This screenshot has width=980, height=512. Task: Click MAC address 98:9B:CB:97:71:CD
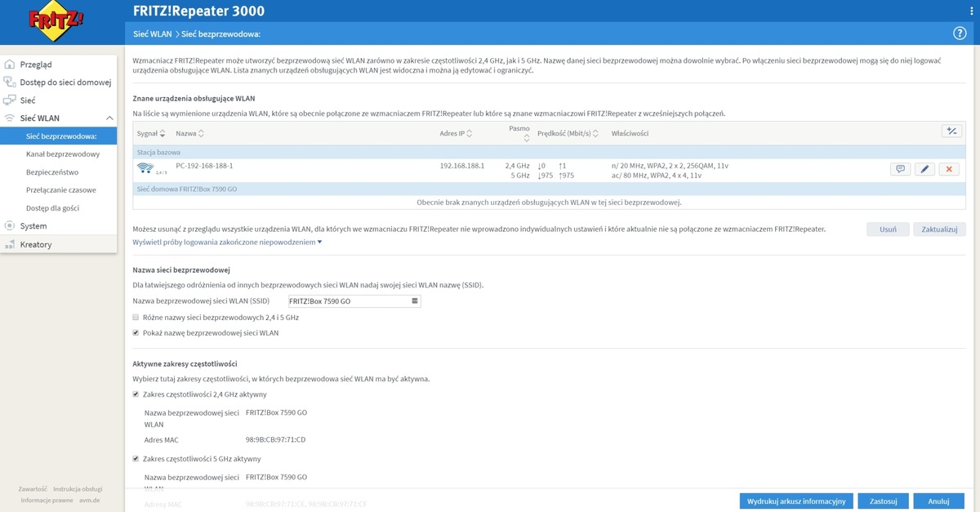[x=275, y=439]
